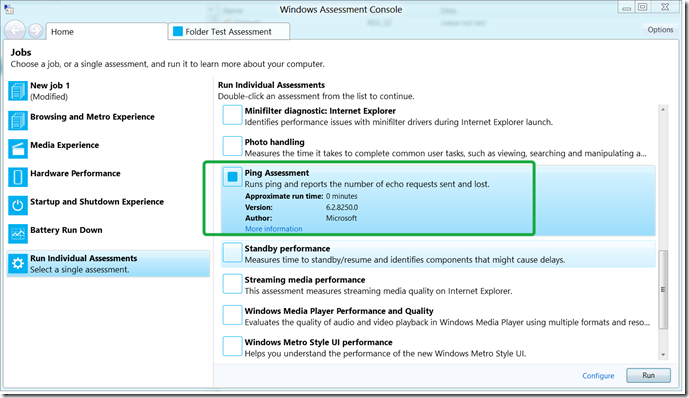Image resolution: width=689 pixels, height=398 pixels.
Task: Click the Configure link
Action: coord(598,376)
